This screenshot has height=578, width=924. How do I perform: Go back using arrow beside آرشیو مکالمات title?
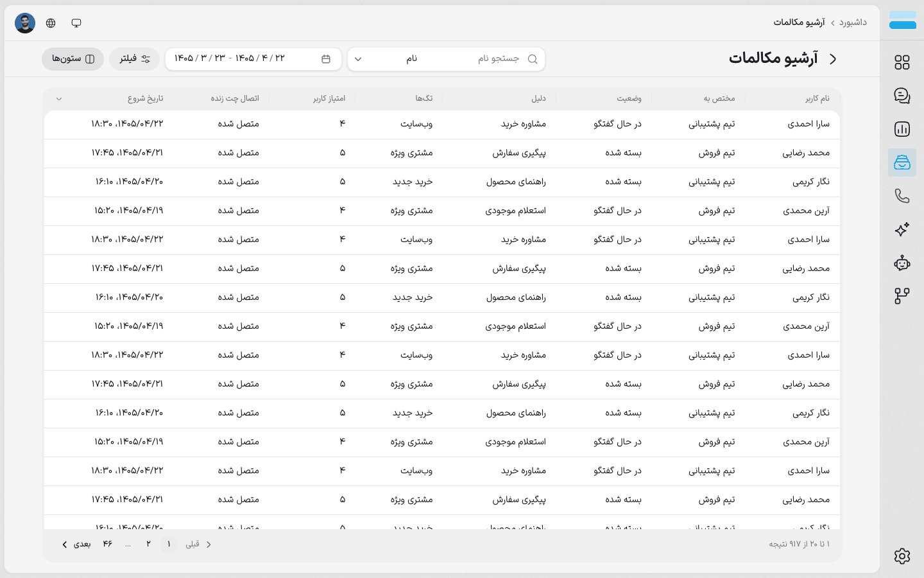pyautogui.click(x=833, y=58)
